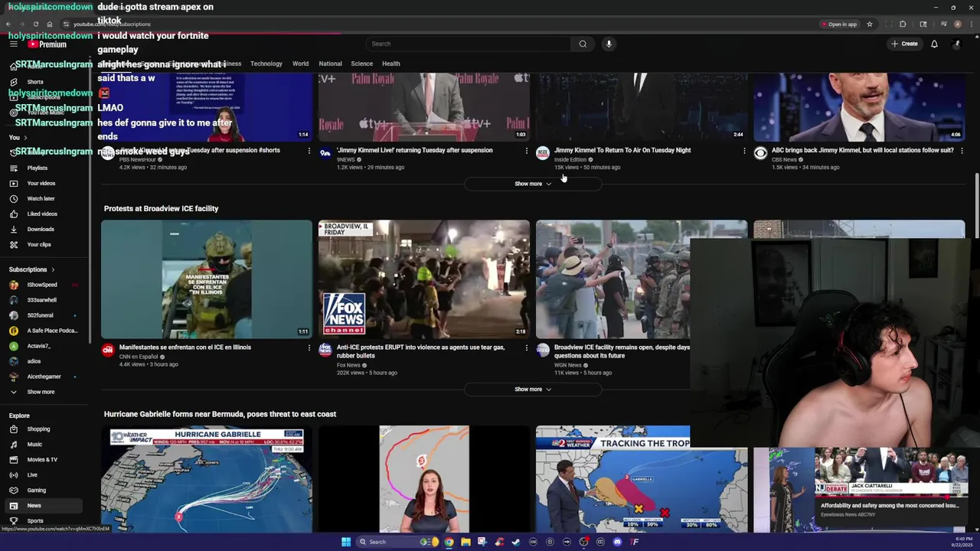Open the notifications bell
This screenshot has width=980, height=551.
(x=934, y=44)
